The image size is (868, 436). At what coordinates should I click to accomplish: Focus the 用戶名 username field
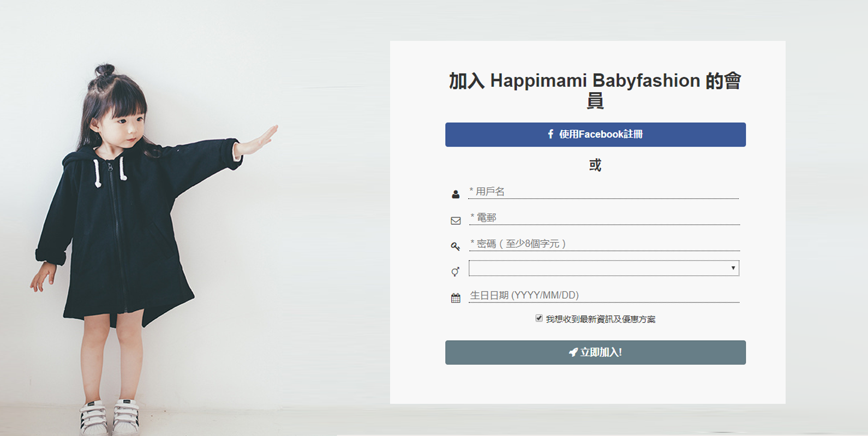(603, 192)
